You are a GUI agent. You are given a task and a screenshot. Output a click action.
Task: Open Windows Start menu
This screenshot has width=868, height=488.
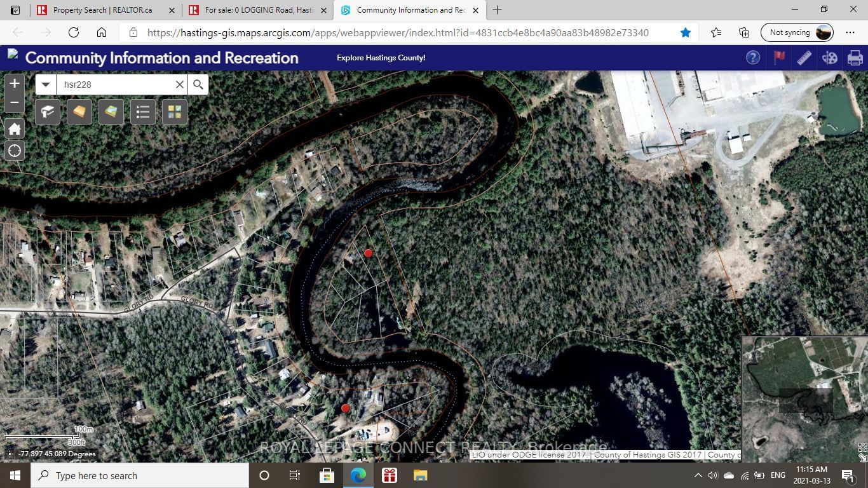(x=15, y=475)
